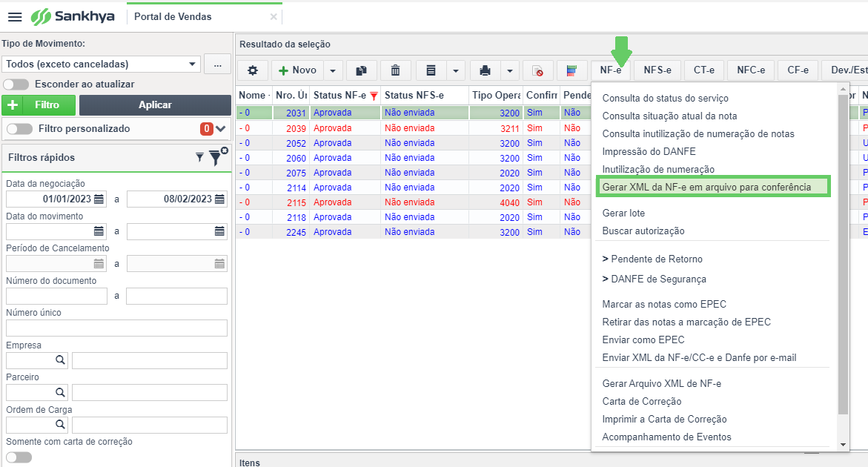Image resolution: width=868 pixels, height=467 pixels.
Task: Expand the Filtro personalizado chevron
Action: pos(221,129)
